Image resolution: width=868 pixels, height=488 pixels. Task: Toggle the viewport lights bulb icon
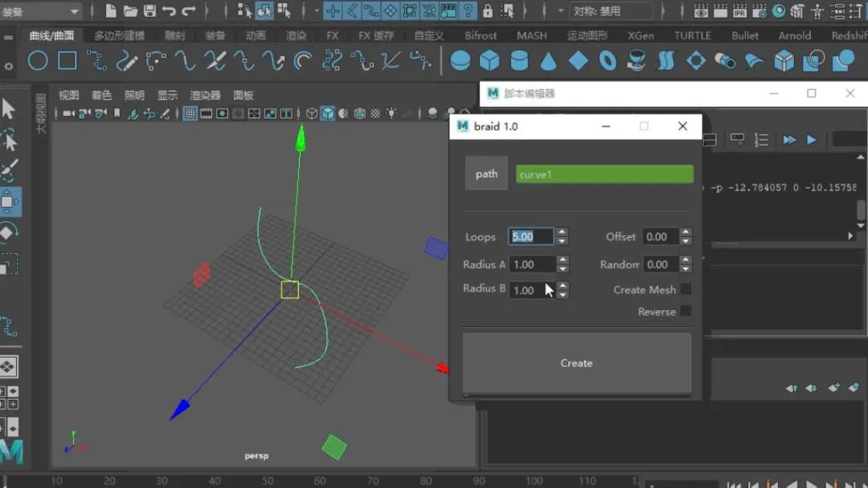[391, 113]
